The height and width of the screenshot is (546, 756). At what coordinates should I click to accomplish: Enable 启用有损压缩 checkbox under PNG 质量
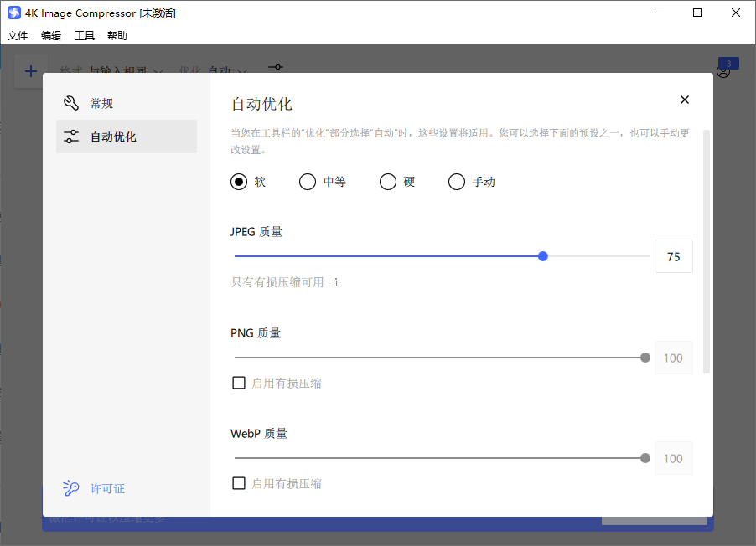pyautogui.click(x=239, y=383)
